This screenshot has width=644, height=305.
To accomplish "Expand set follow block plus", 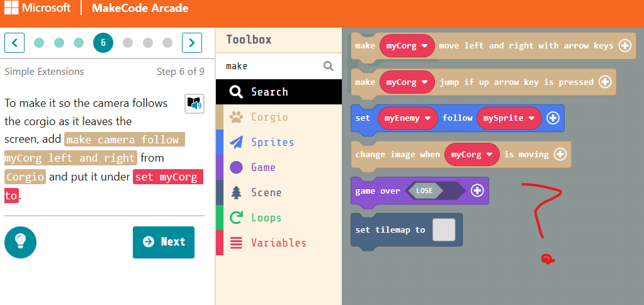I will click(553, 118).
